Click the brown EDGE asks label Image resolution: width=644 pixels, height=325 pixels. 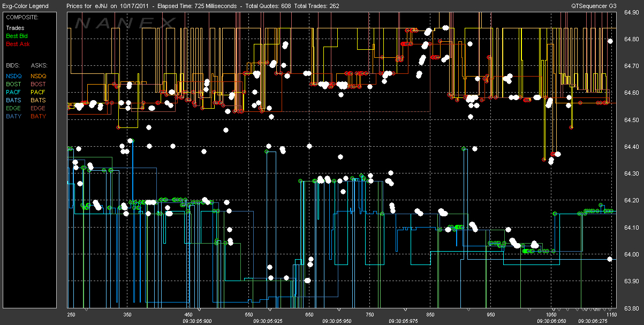[39, 108]
